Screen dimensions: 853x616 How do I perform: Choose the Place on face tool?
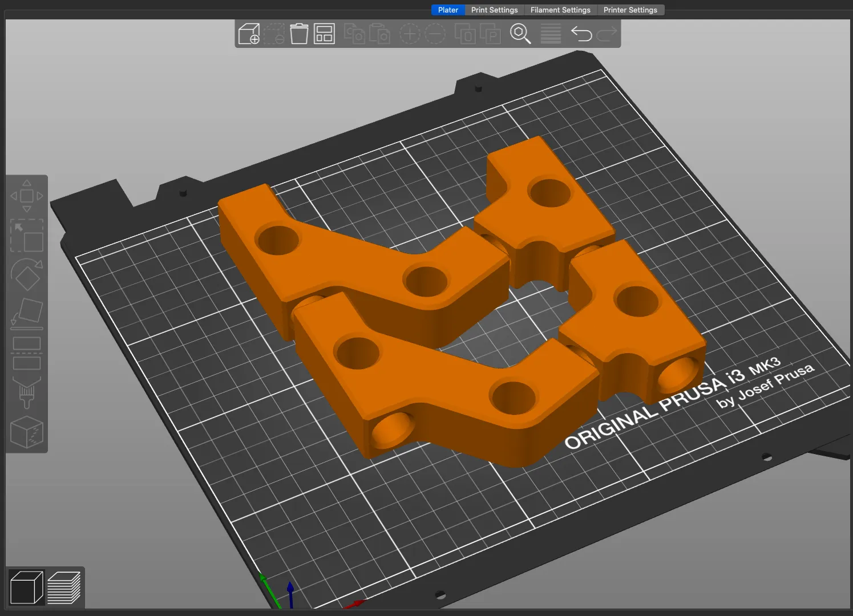coord(27,314)
